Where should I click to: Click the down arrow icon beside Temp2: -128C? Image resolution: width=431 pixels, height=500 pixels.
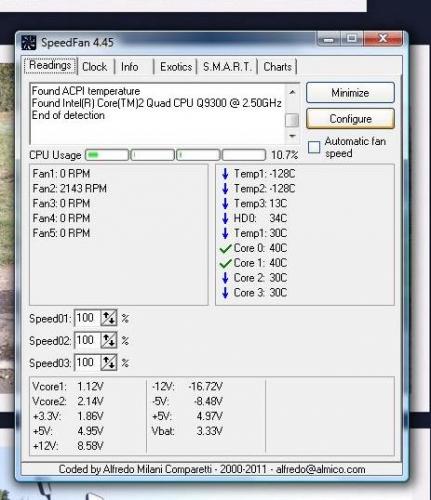[x=225, y=189]
